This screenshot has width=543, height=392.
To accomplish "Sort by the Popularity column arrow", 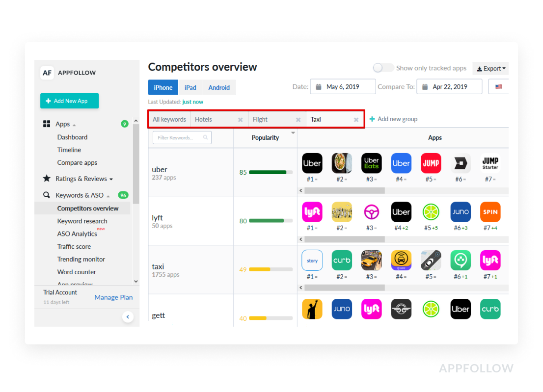I will pos(293,133).
